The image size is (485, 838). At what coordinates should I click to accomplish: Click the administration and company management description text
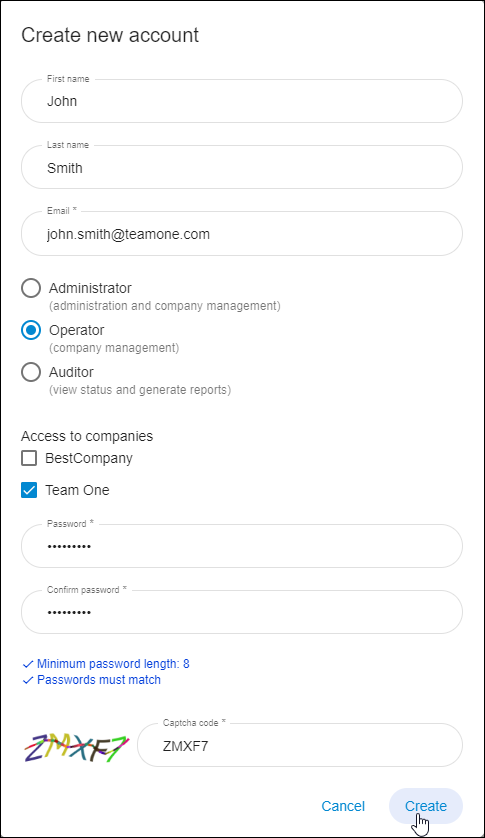click(x=165, y=306)
